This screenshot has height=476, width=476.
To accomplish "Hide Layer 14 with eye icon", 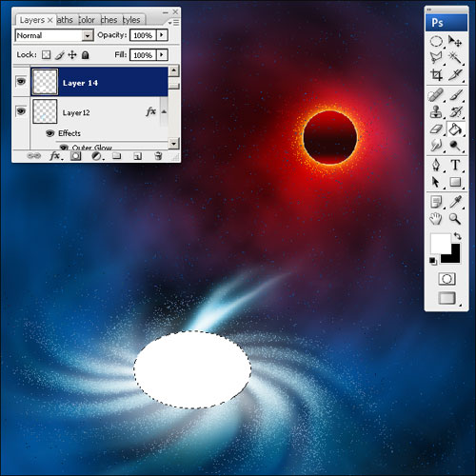I will click(21, 82).
